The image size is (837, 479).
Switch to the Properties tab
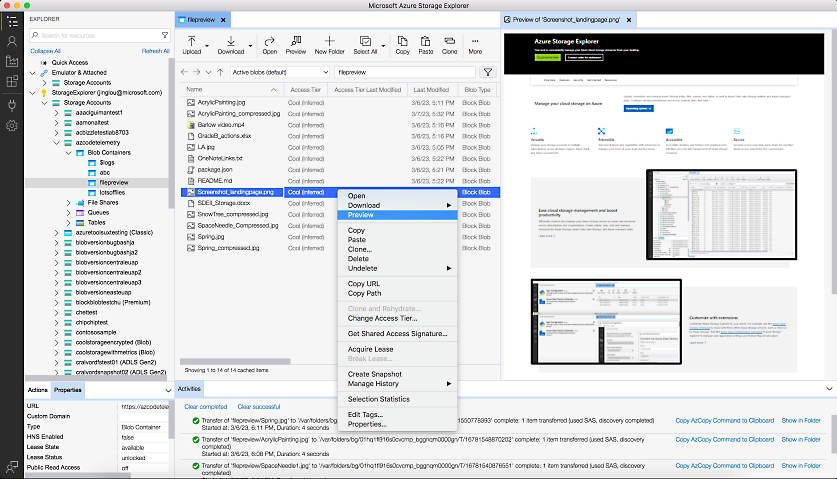(68, 389)
